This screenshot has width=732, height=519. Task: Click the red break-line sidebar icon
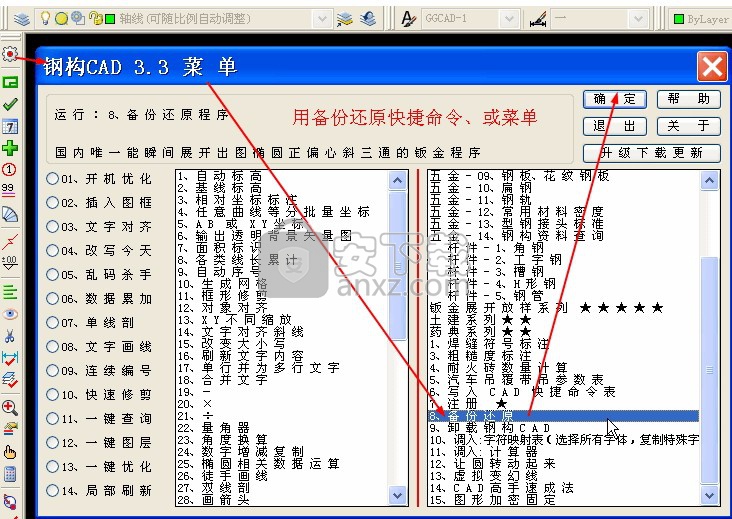coord(10,241)
